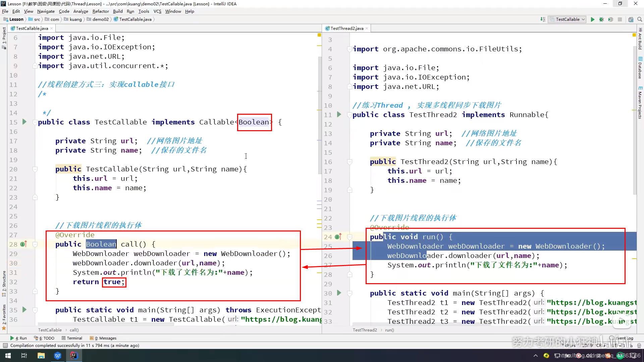This screenshot has width=644, height=362.
Task: Toggle the Terminal tool window
Action: (72, 338)
